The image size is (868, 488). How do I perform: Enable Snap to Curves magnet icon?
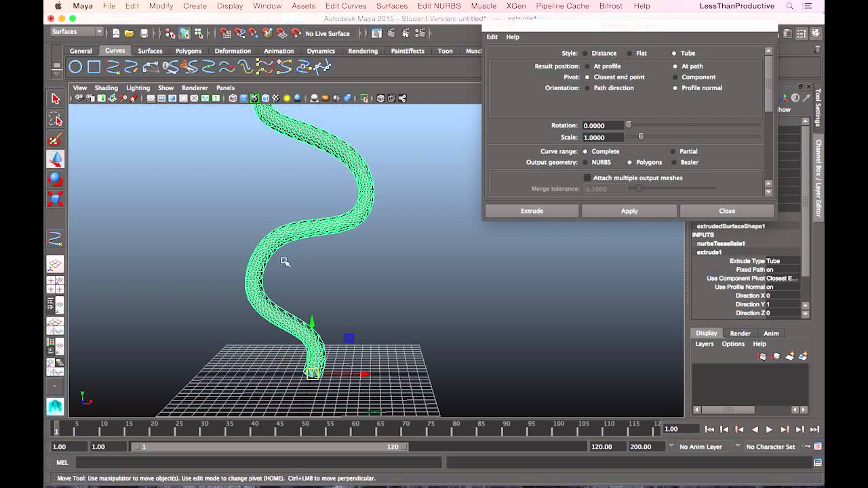(x=239, y=33)
